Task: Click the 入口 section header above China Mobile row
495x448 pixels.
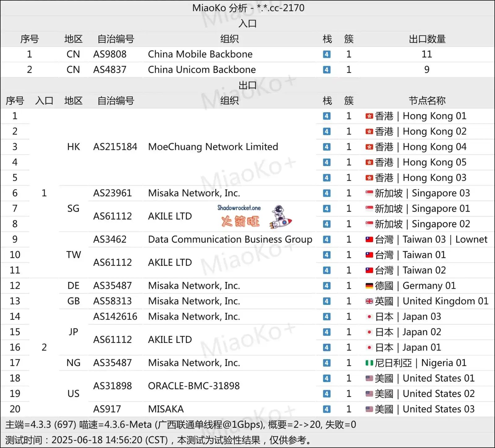Action: [x=247, y=23]
